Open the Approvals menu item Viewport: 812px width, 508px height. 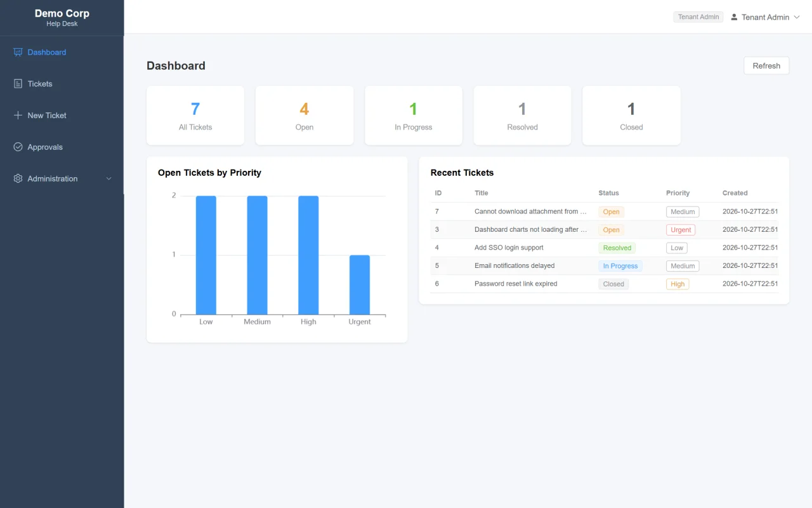62,147
